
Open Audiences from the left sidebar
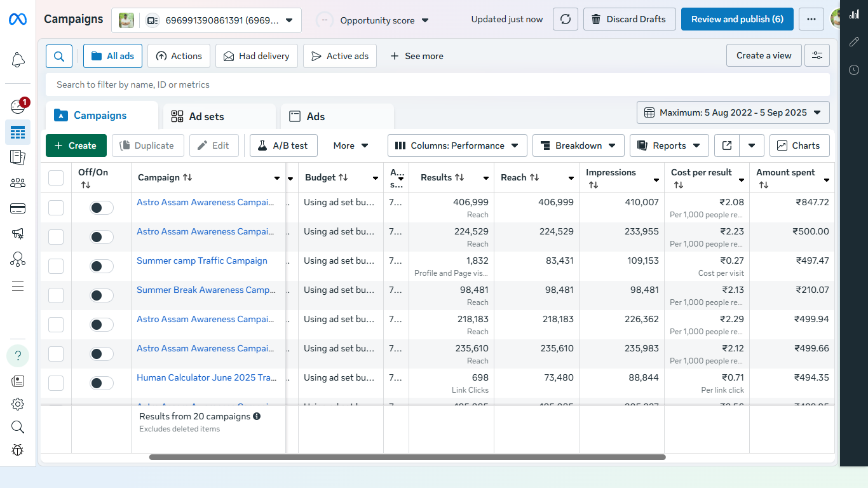(17, 183)
